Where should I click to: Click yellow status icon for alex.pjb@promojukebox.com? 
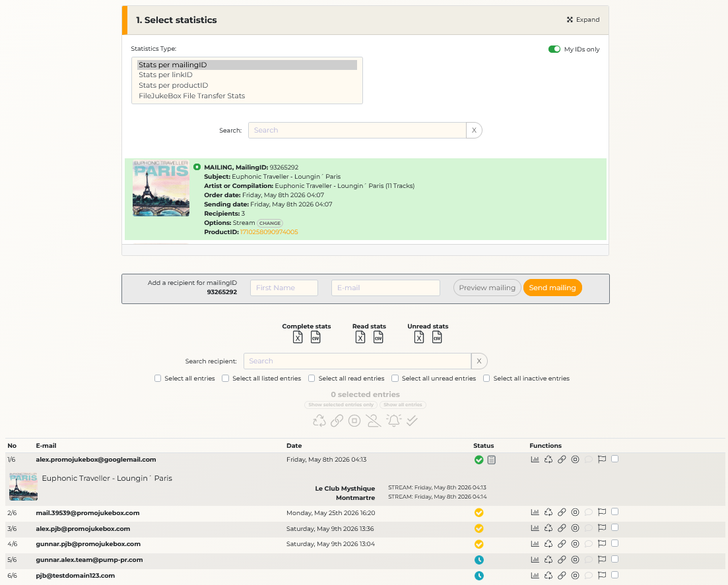pyautogui.click(x=479, y=528)
